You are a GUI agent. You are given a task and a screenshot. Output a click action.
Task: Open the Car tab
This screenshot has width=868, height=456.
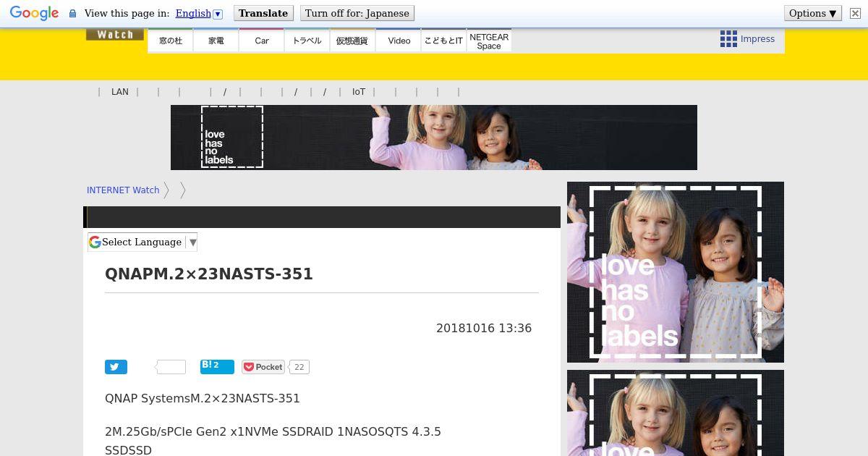[x=262, y=41]
